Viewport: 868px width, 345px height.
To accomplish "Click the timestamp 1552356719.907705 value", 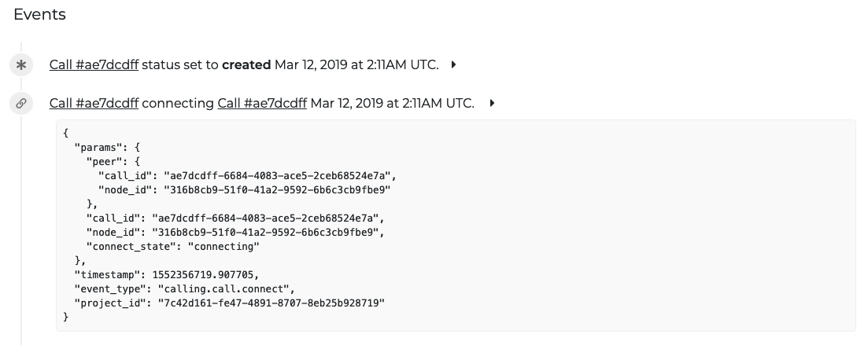I will click(204, 275).
